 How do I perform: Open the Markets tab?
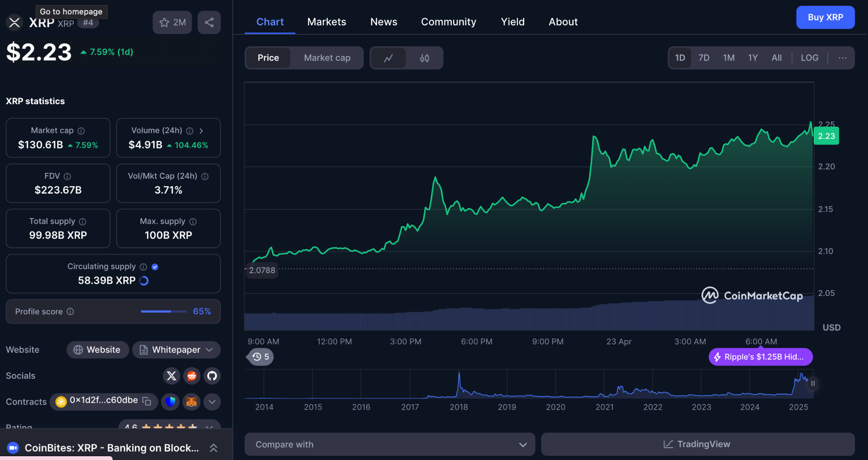[x=327, y=22]
